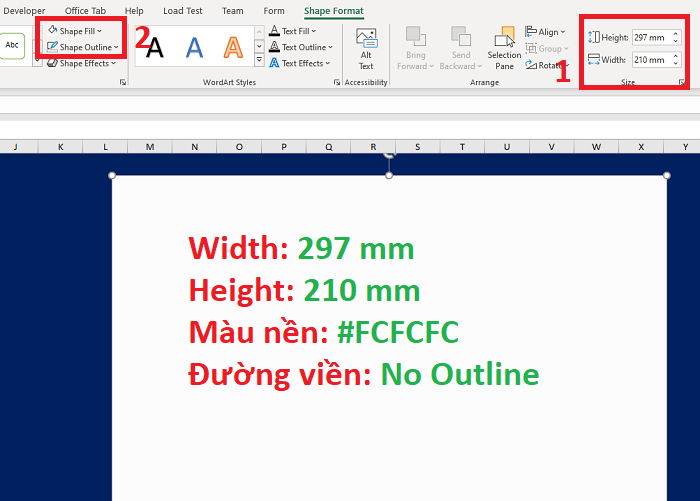This screenshot has height=501, width=700.
Task: Open the Text Outline dropdown
Action: [x=301, y=47]
